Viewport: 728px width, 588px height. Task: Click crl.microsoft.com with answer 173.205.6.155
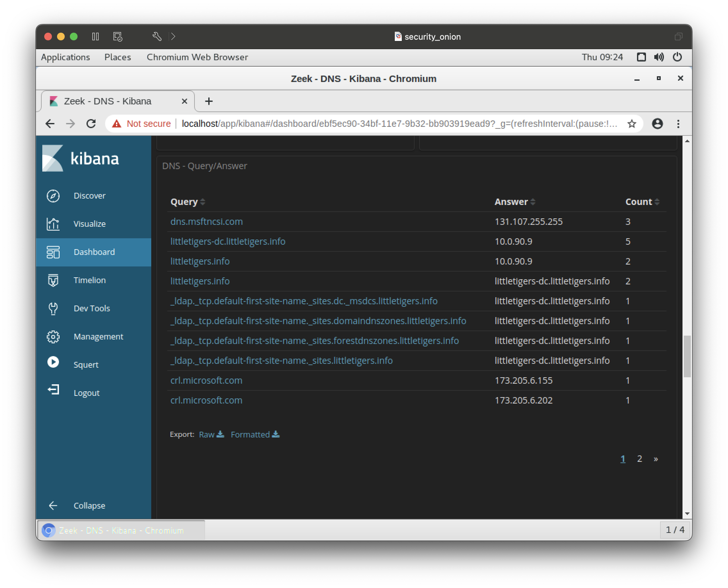pos(206,380)
